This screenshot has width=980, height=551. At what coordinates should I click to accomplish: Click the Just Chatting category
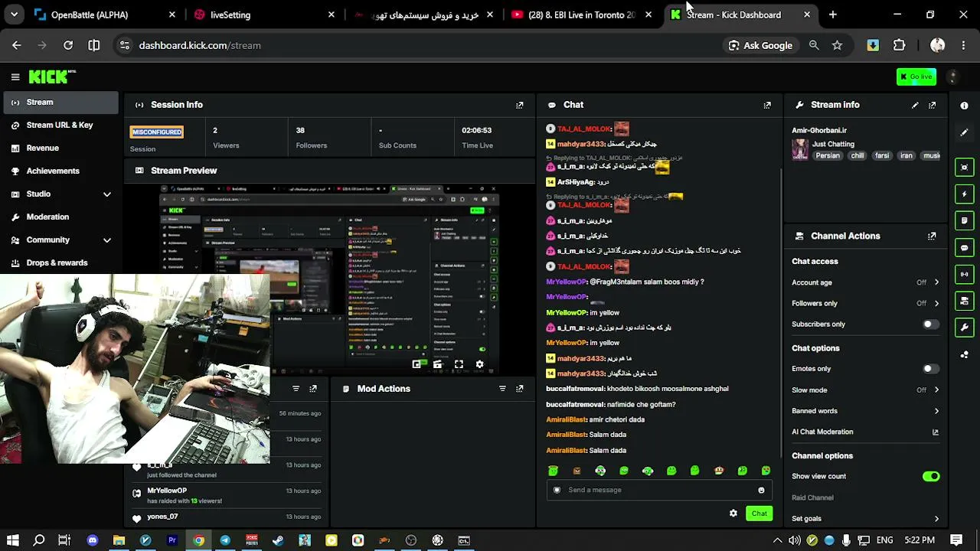833,144
